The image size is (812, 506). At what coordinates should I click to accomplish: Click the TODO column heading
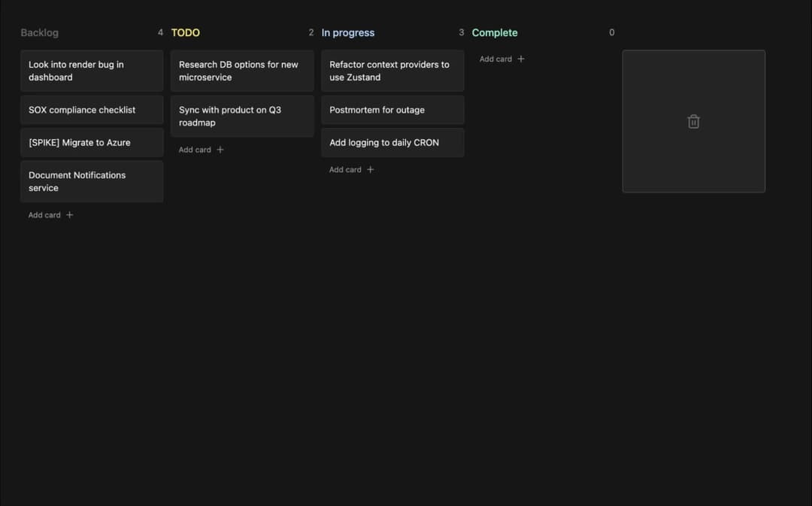(186, 32)
